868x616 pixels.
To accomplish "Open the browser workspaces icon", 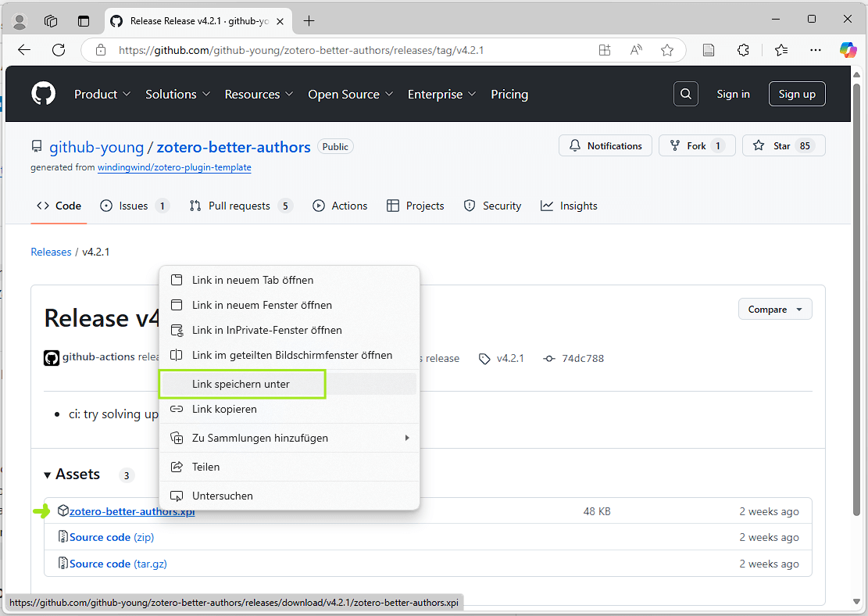I will (51, 21).
